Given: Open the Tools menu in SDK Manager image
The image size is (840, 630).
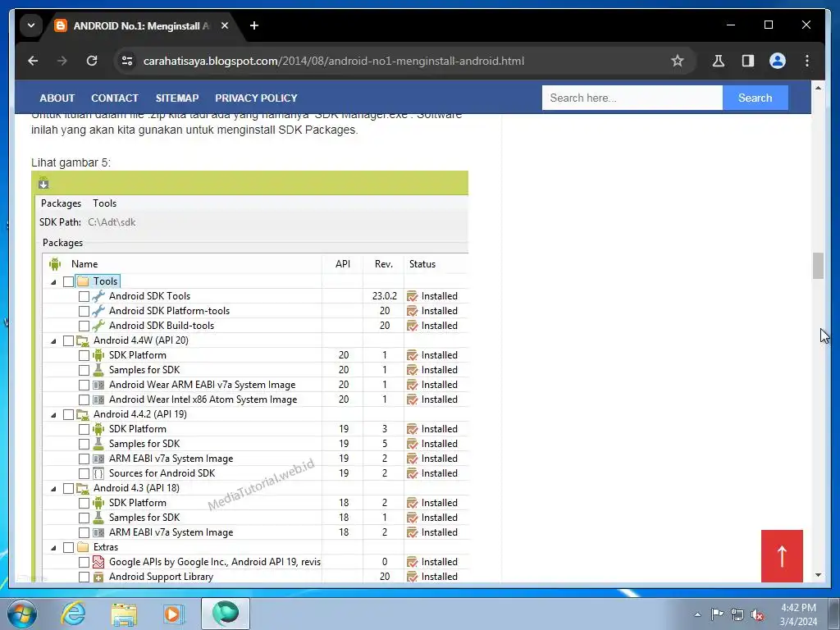Looking at the screenshot, I should click(104, 203).
